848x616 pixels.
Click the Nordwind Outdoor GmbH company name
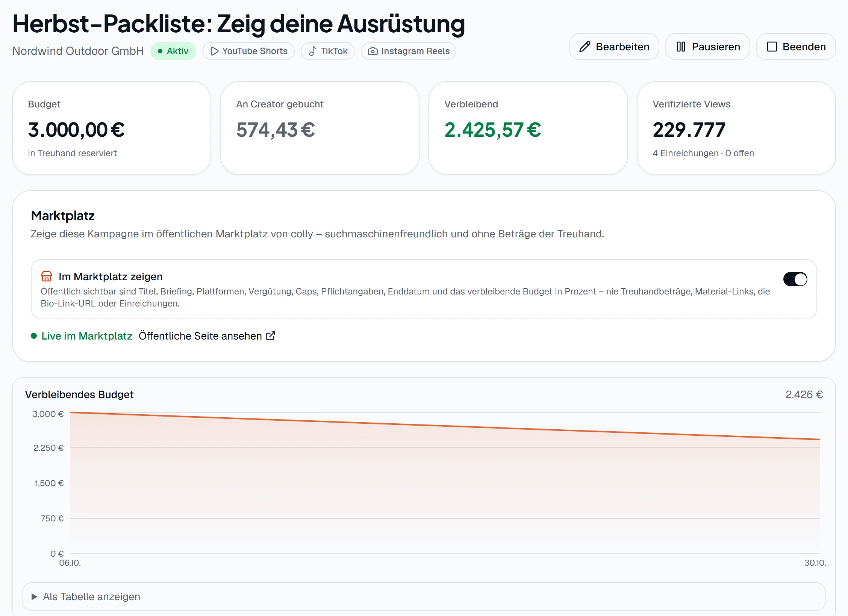(x=78, y=51)
